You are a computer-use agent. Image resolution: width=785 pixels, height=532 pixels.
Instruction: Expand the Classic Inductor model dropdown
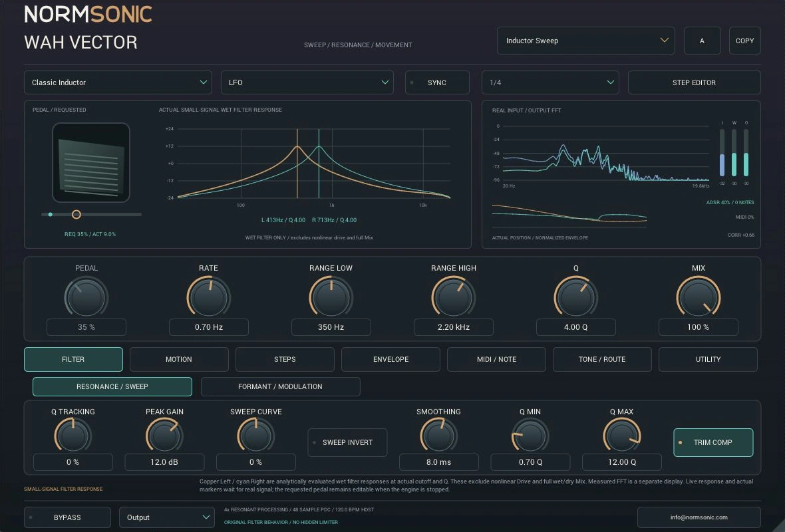tap(118, 82)
